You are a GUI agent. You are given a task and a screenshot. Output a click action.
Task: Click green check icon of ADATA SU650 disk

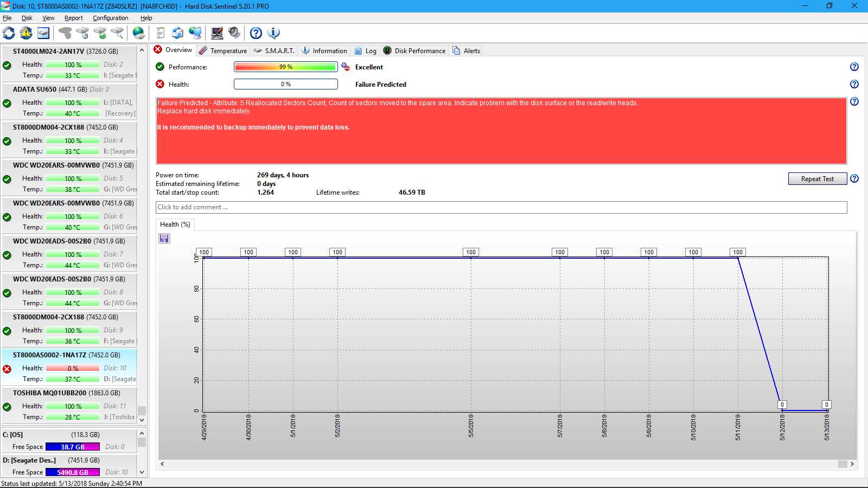tap(7, 104)
